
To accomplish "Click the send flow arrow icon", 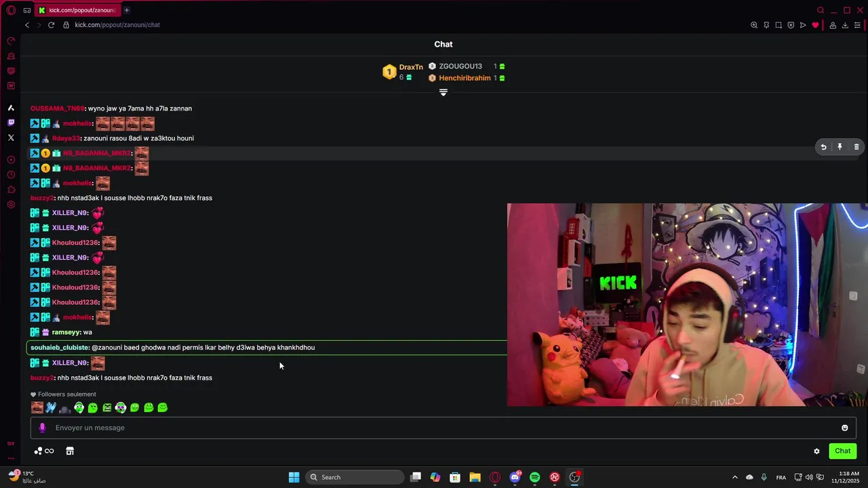I will (x=803, y=25).
